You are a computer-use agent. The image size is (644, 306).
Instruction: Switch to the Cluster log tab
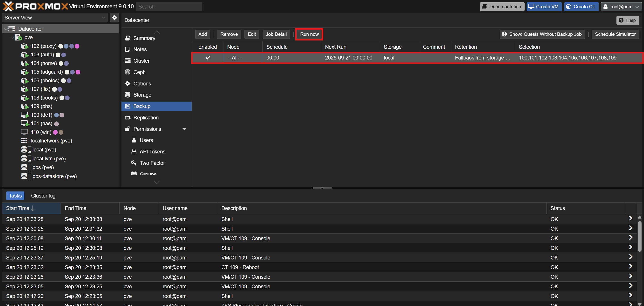point(43,195)
